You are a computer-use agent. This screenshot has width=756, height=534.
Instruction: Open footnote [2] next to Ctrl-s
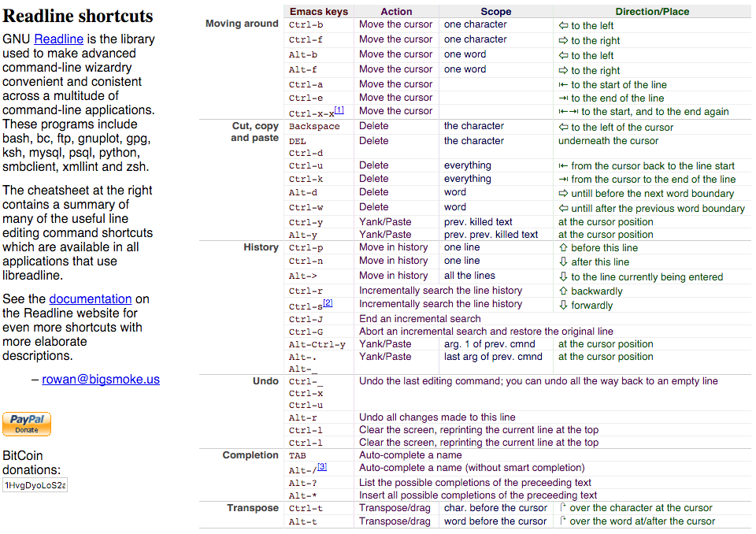pos(328,302)
